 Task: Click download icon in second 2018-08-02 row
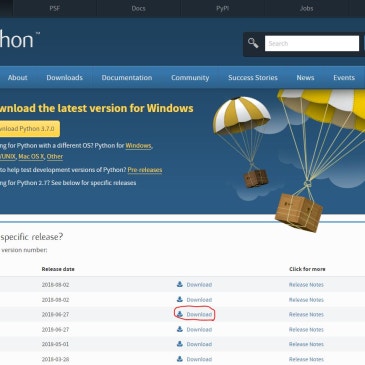pos(180,299)
